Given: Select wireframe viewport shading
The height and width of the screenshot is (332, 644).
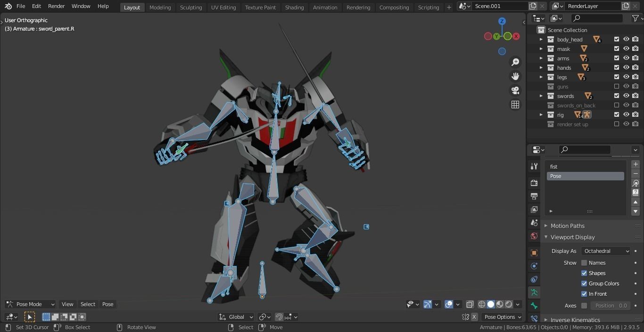Looking at the screenshot, I should click(482, 304).
